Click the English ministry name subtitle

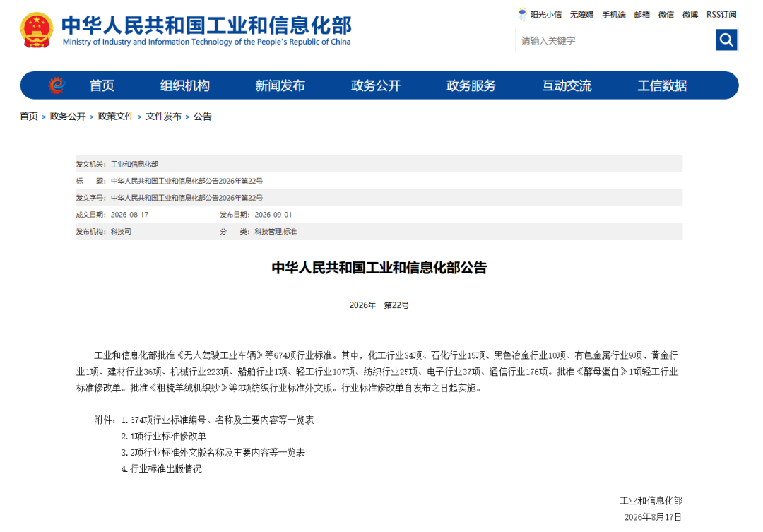tap(207, 42)
